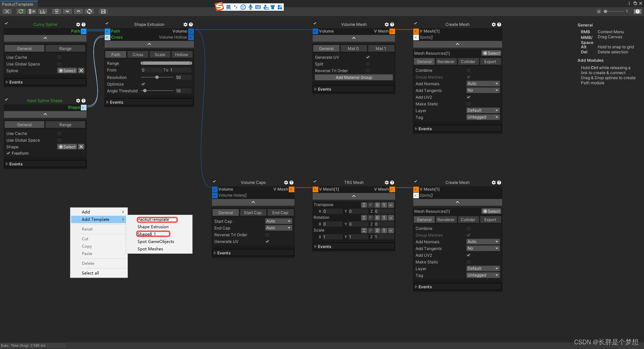Clear the Shape field with X button
The height and width of the screenshot is (349, 644).
coord(81,147)
